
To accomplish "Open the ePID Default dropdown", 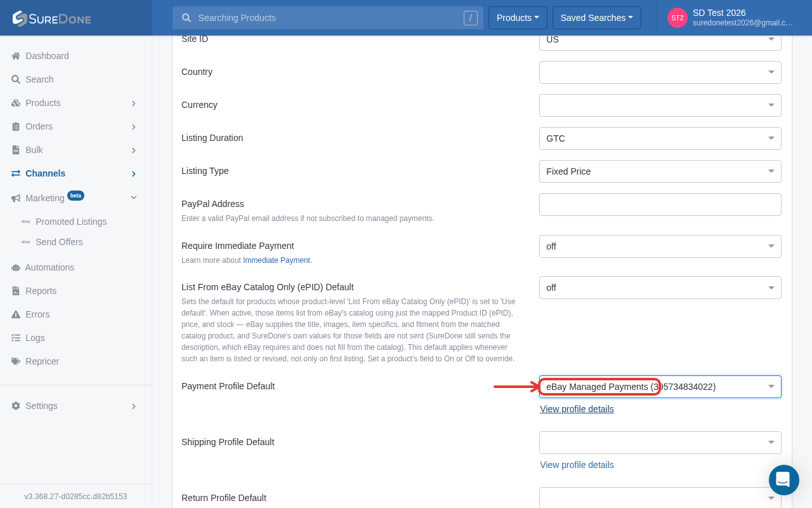I will coord(660,288).
